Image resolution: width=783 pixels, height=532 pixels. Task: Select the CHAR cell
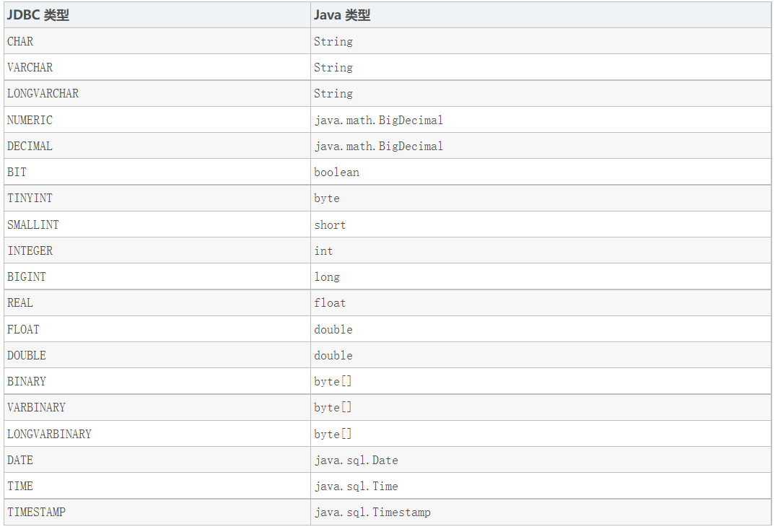tap(157, 41)
